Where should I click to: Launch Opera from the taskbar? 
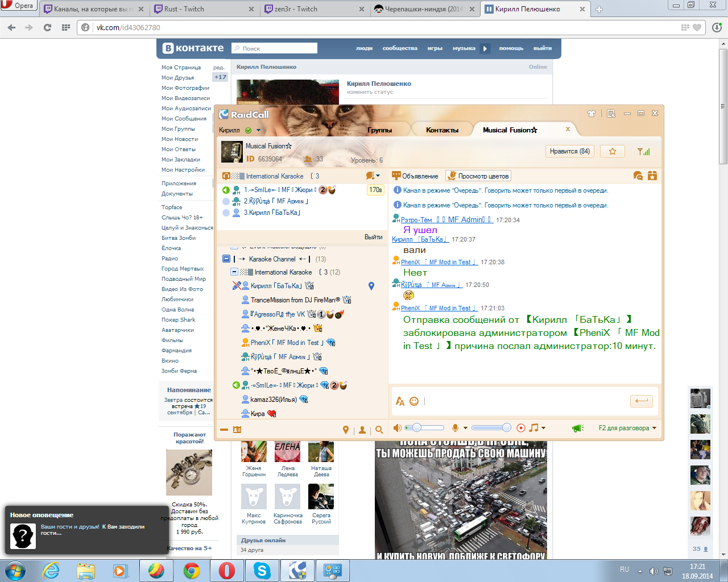(227, 571)
